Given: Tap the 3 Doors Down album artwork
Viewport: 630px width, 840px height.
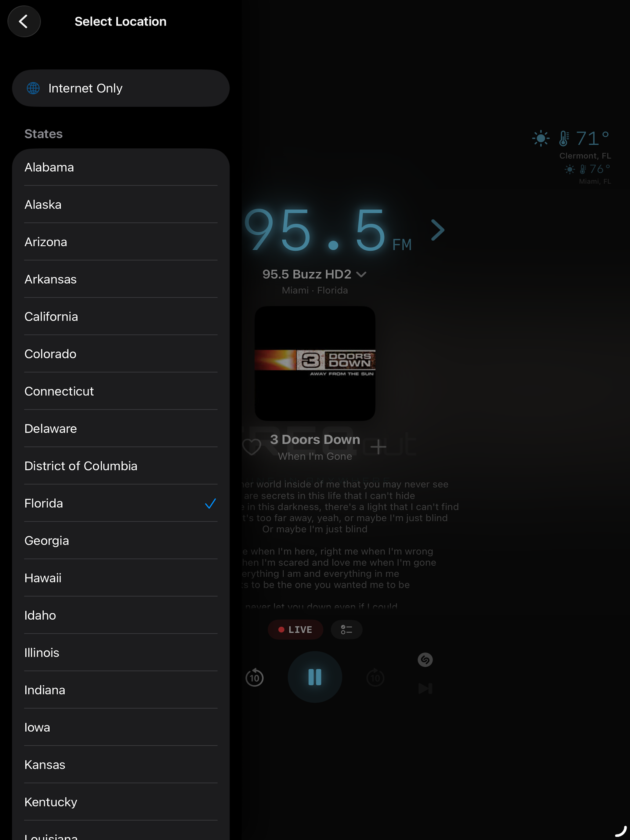Looking at the screenshot, I should (315, 364).
